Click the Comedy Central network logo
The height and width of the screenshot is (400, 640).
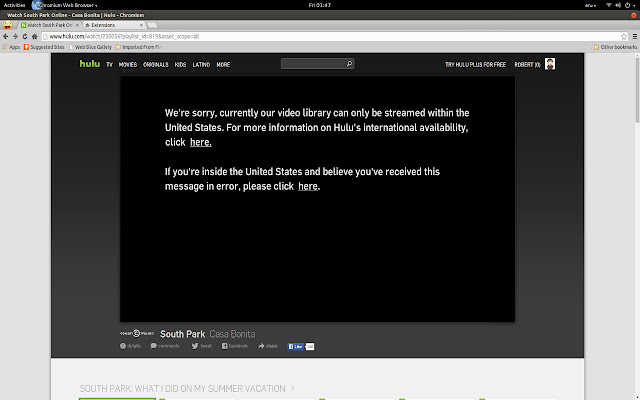pos(137,333)
